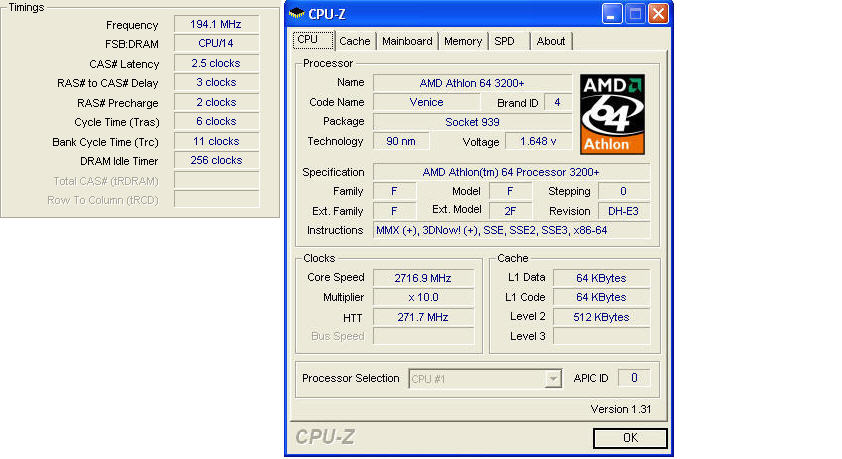Viewport: 842px width, 459px height.
Task: Click Cycle Time (Tras) value 6 clocks
Action: pyautogui.click(x=216, y=121)
